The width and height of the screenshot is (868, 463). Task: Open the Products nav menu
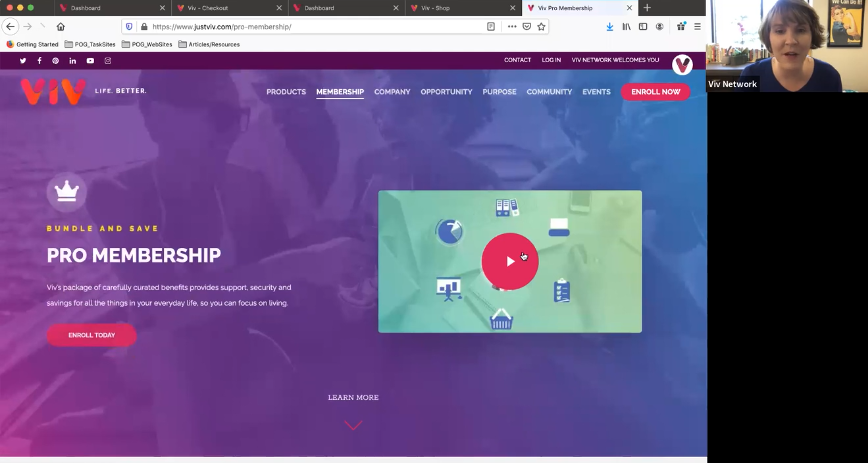[286, 92]
